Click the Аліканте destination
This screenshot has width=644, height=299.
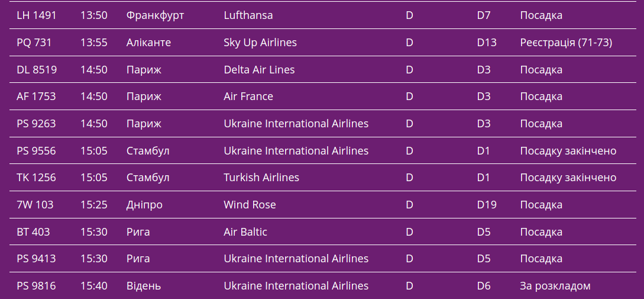click(148, 43)
